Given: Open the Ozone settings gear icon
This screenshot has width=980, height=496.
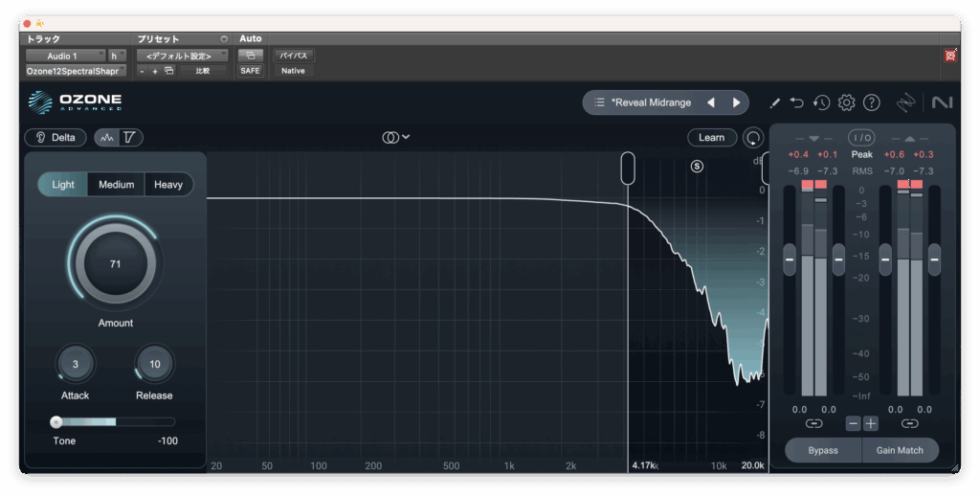Looking at the screenshot, I should click(846, 102).
